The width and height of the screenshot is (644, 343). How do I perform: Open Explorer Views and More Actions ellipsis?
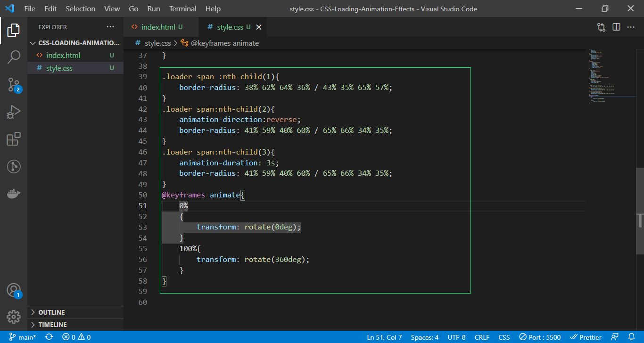click(x=110, y=27)
